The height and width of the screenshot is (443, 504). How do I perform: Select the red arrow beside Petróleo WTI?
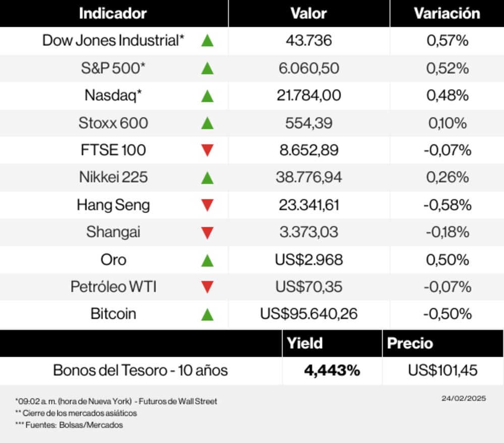click(207, 287)
